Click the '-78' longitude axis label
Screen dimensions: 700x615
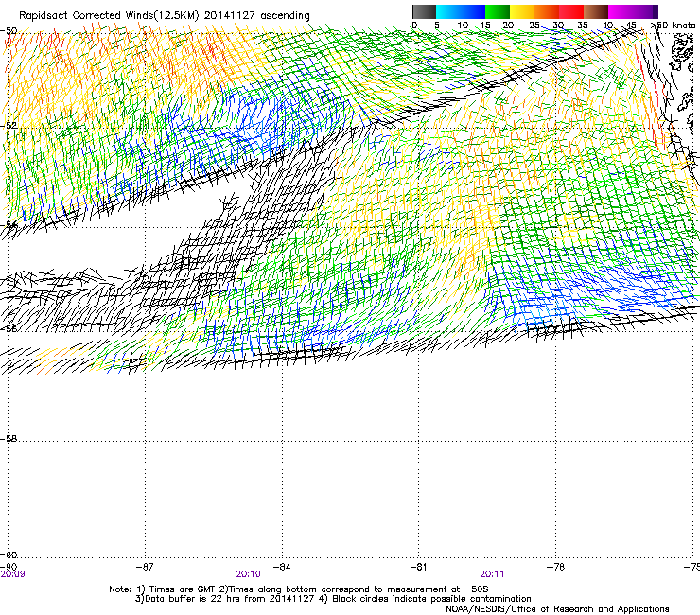pyautogui.click(x=555, y=567)
